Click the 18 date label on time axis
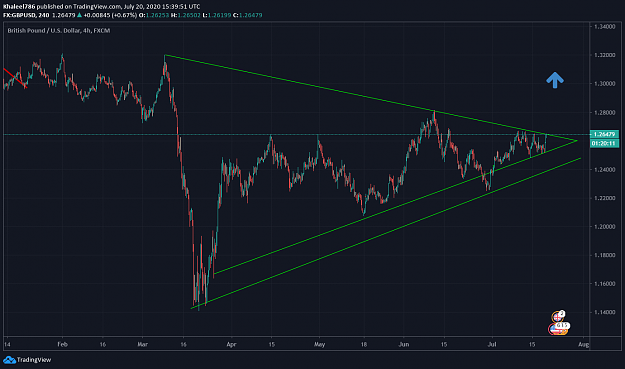625x369 pixels. [364, 344]
